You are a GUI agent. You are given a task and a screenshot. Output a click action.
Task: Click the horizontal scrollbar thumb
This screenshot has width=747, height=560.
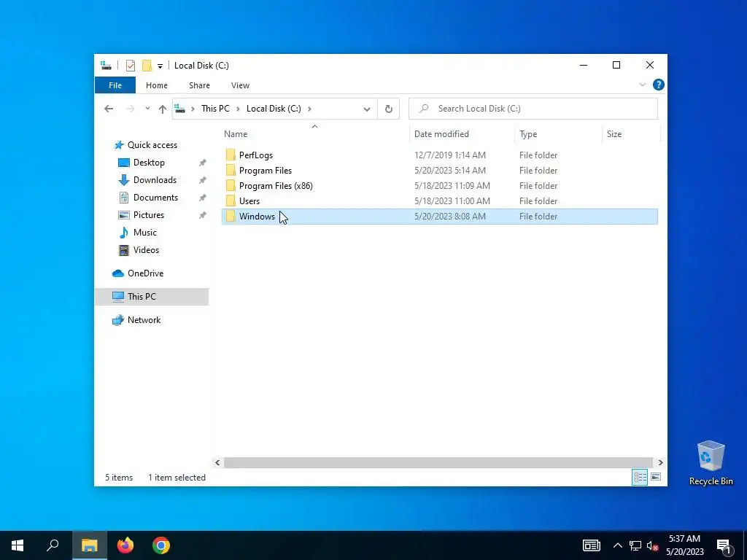pos(438,462)
